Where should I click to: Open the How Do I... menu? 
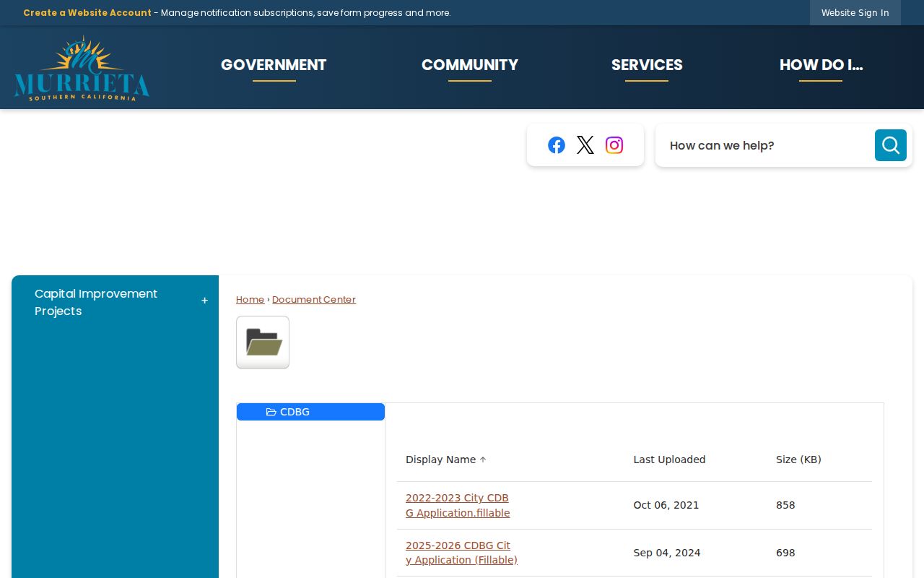pos(821,65)
